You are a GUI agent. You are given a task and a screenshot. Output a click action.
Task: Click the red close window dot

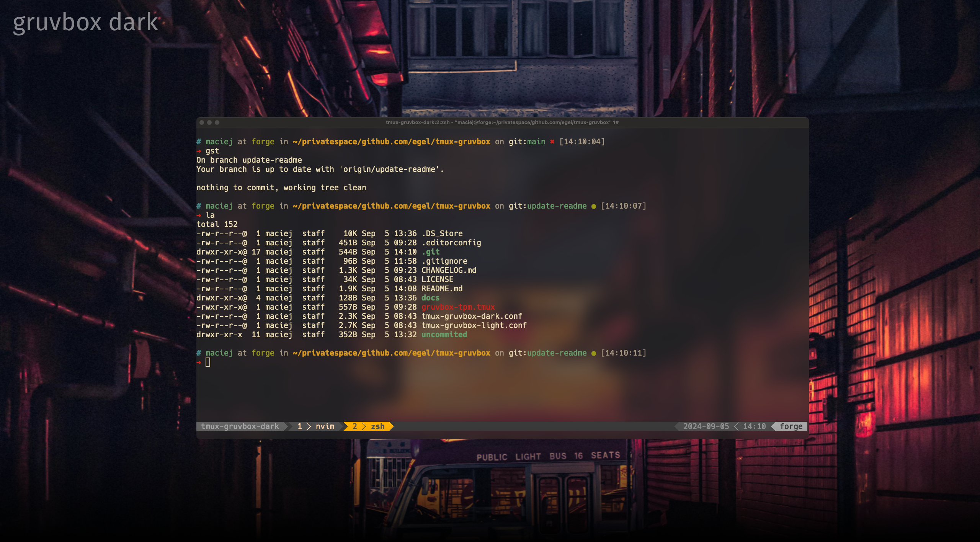202,122
